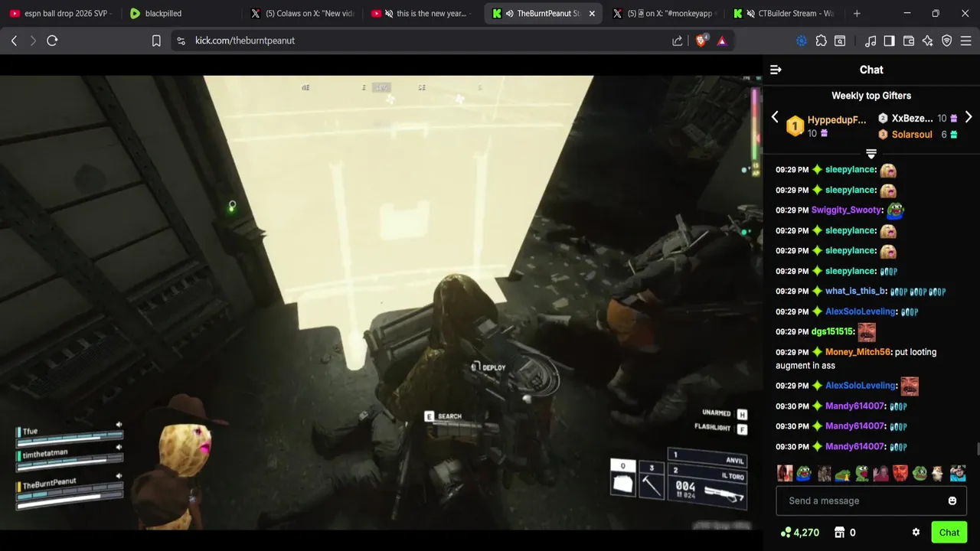Open Brave Shields lion icon
Viewport: 980px width, 551px height.
(701, 41)
